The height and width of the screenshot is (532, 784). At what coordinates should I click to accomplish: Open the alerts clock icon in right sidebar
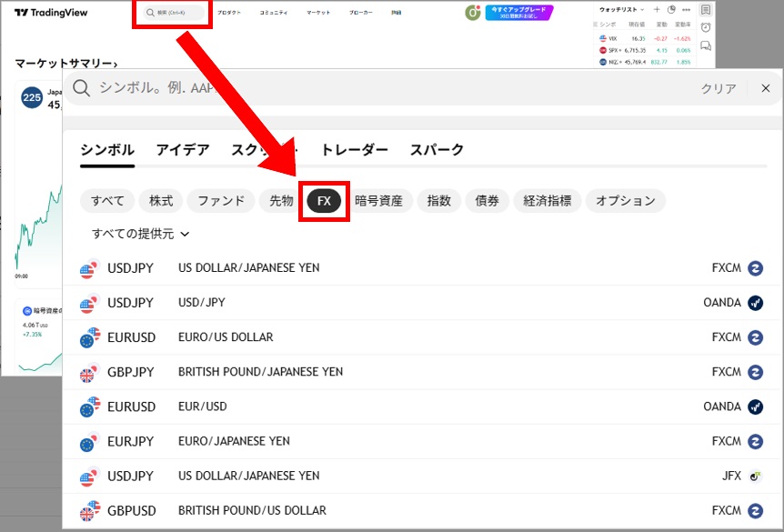click(x=706, y=27)
